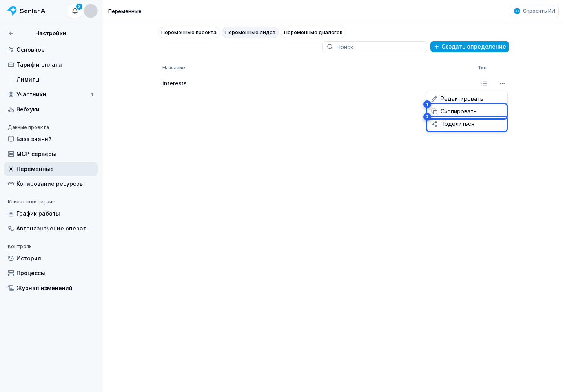Go to MCP-серверы
Image resolution: width=565 pixels, height=392 pixels.
51,154
